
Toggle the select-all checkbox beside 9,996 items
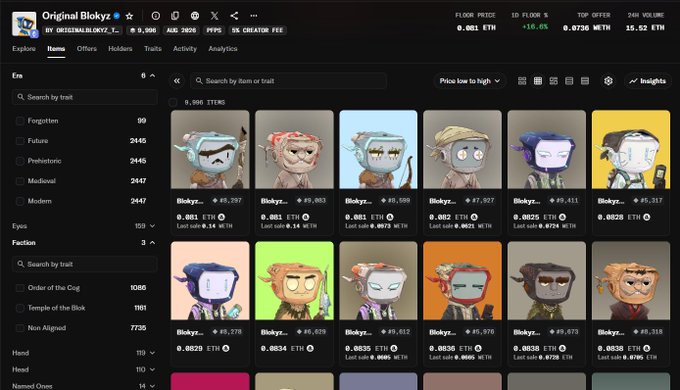click(173, 102)
